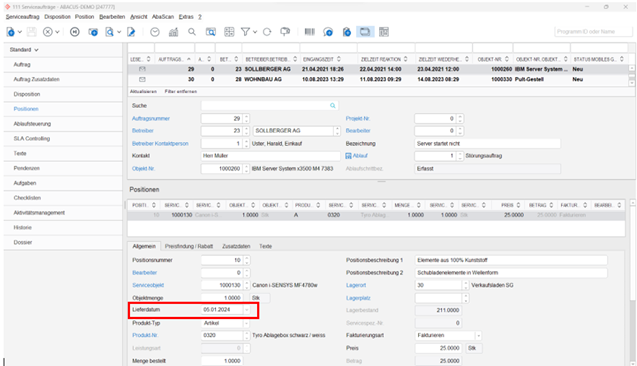
Task: Click the refresh circular arrow icon
Action: [267, 32]
